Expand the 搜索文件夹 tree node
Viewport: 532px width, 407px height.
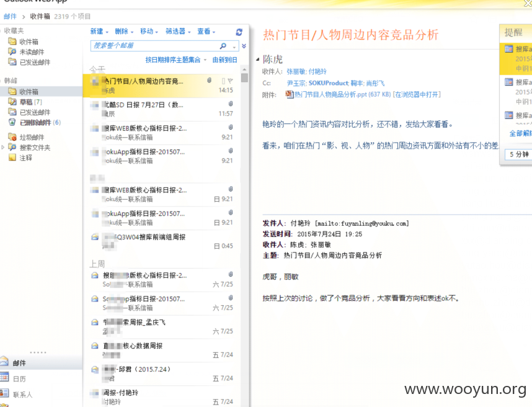[x=3, y=147]
